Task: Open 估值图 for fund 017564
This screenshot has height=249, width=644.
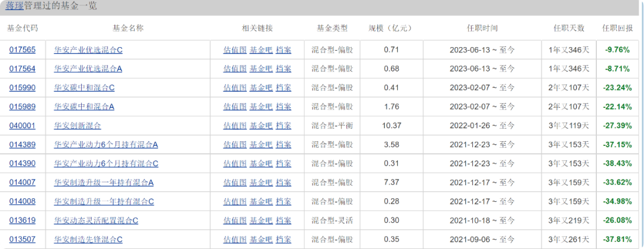Action: click(235, 69)
